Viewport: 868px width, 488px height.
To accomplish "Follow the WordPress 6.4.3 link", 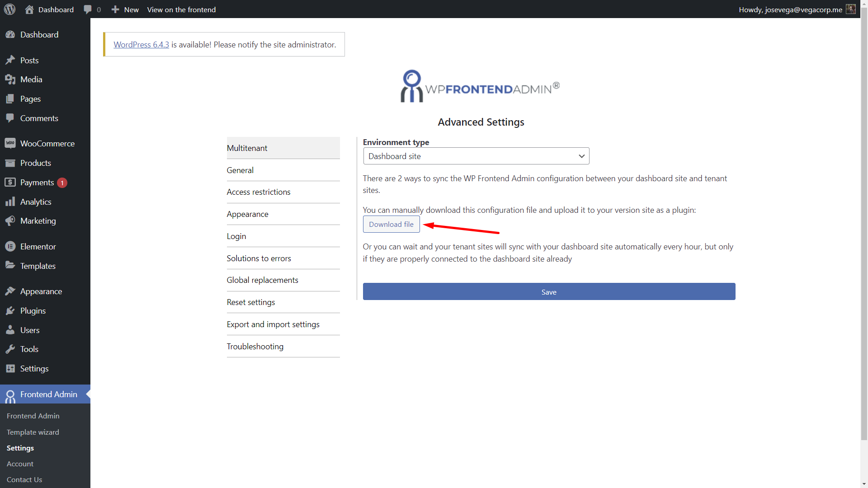I will click(x=141, y=44).
